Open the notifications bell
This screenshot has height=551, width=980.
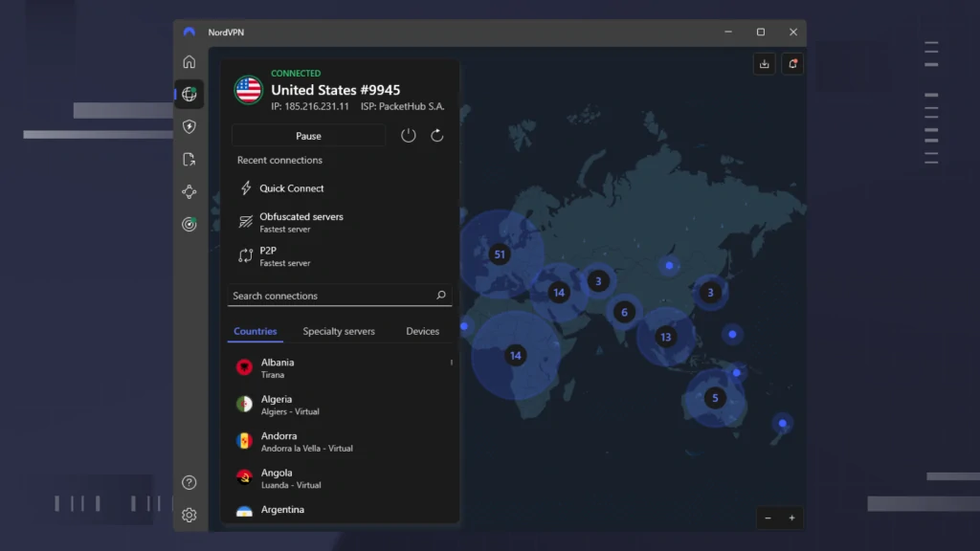(x=792, y=63)
